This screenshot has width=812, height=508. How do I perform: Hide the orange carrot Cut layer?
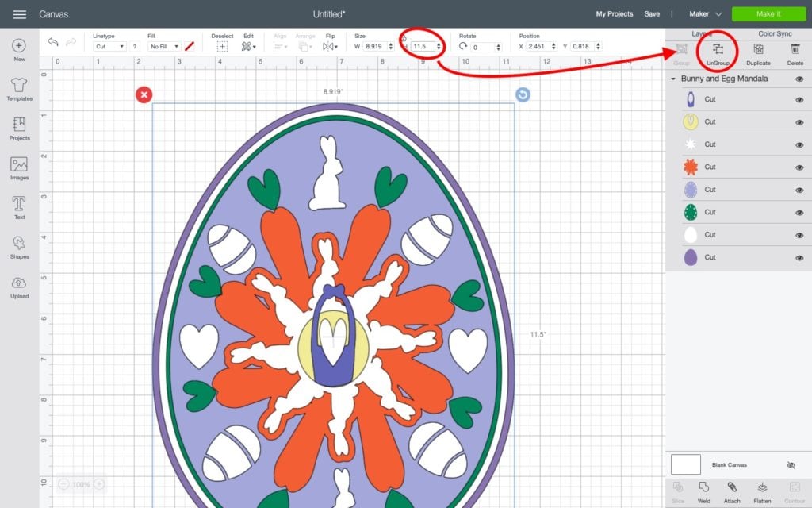pyautogui.click(x=799, y=167)
